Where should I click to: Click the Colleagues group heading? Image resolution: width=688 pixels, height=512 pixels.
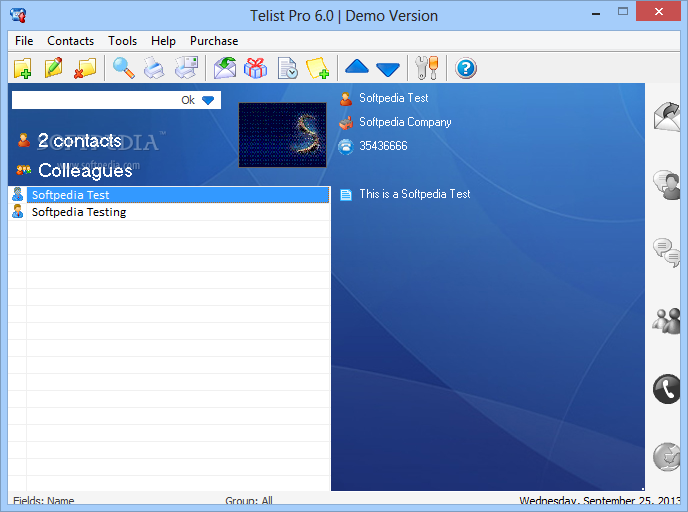85,171
